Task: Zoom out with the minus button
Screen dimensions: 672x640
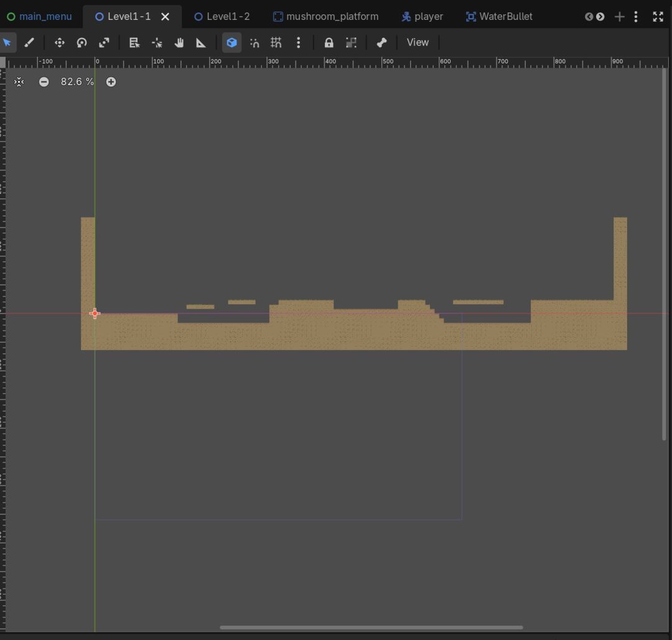Action: click(44, 82)
